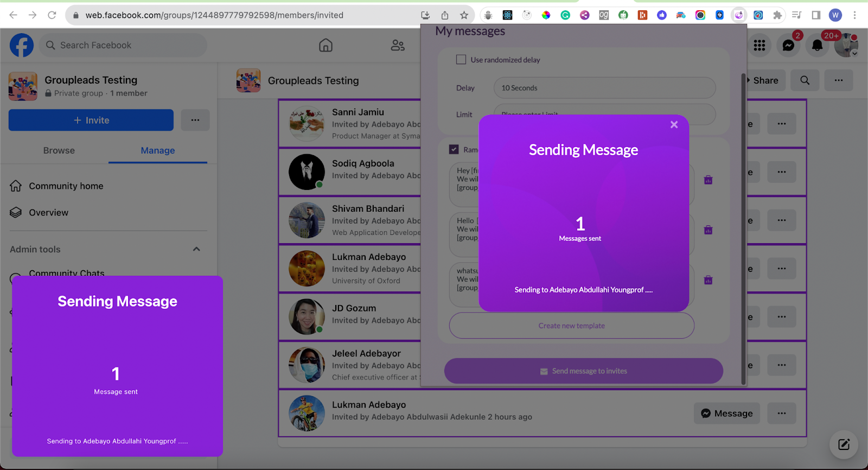Click browser back arrow
Screen dimensions: 868x470
point(13,15)
